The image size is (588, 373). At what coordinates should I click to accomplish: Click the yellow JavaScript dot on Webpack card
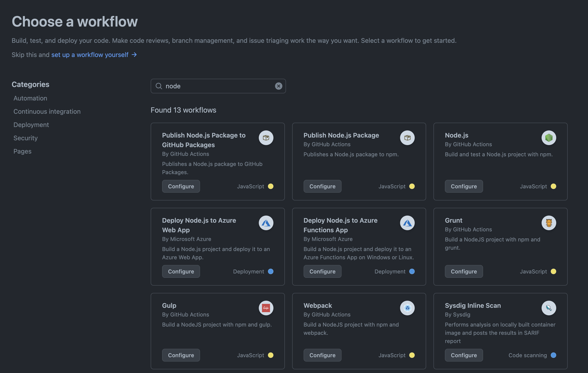[412, 355]
